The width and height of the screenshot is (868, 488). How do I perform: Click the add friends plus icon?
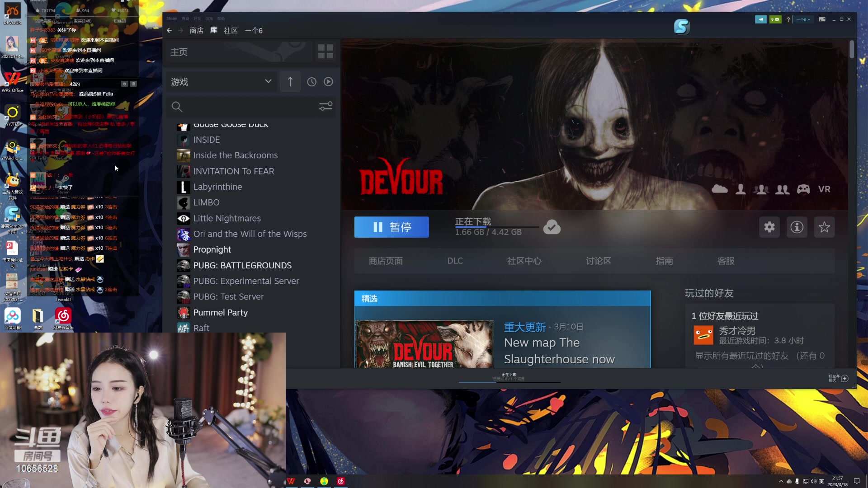click(x=844, y=378)
